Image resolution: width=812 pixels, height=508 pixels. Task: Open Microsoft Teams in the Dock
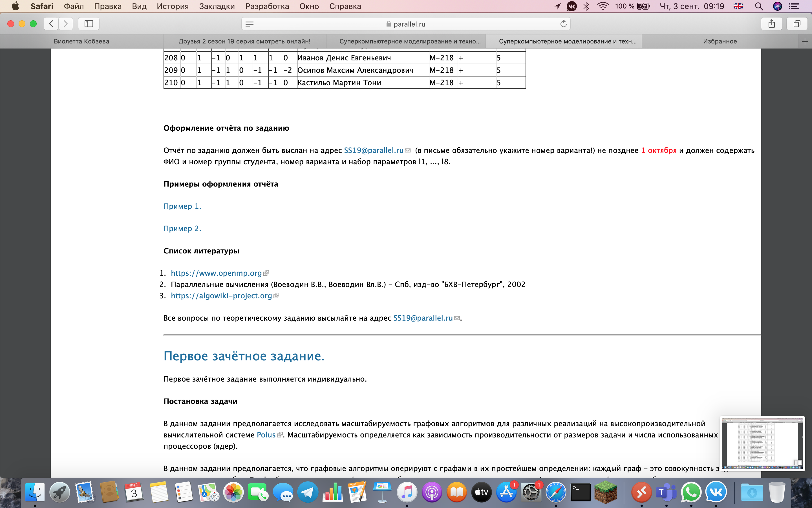coord(667,492)
